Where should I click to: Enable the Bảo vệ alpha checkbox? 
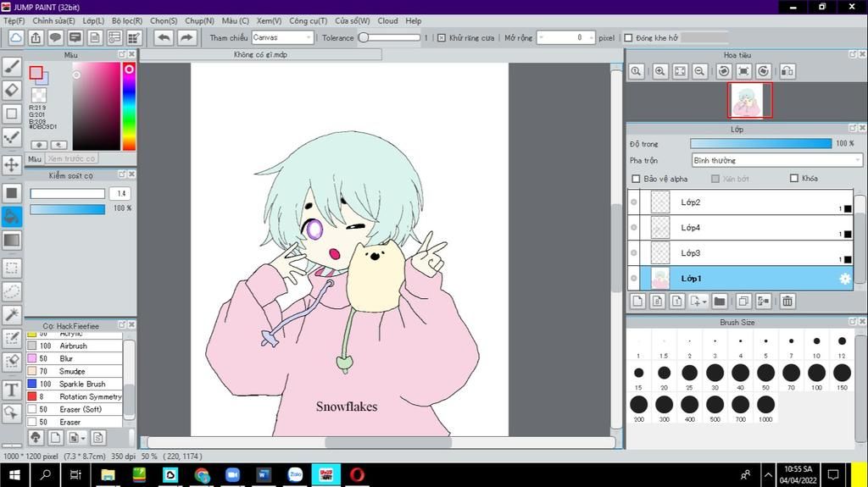tap(636, 179)
